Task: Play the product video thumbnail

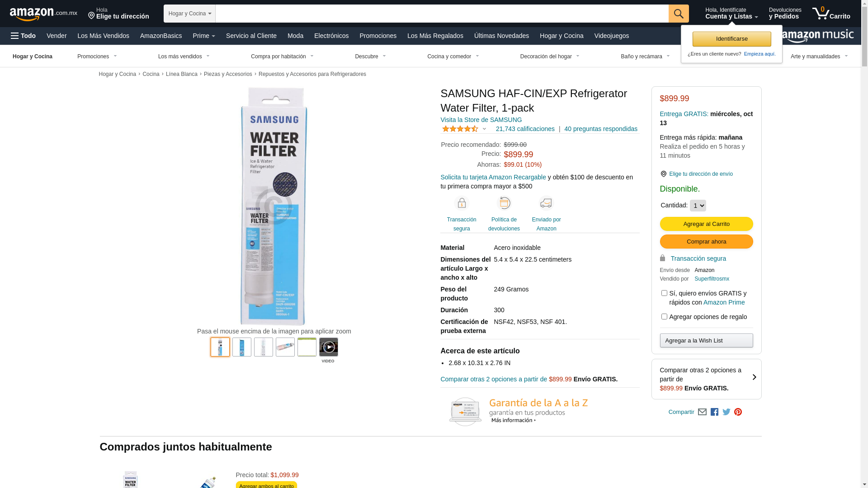Action: [x=329, y=347]
